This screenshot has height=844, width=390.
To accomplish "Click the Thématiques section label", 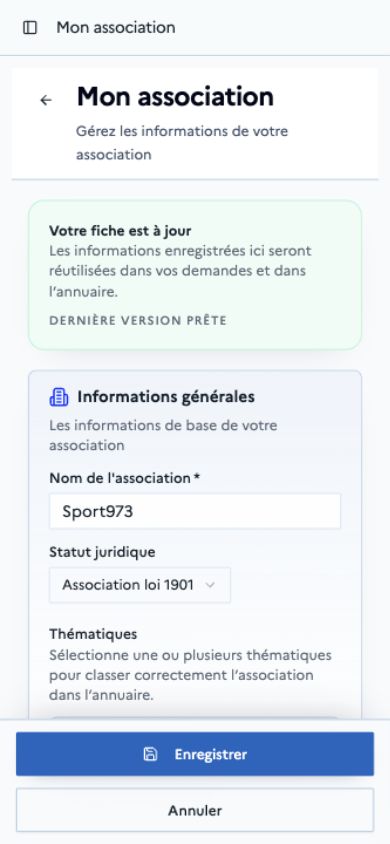I will [x=93, y=634].
